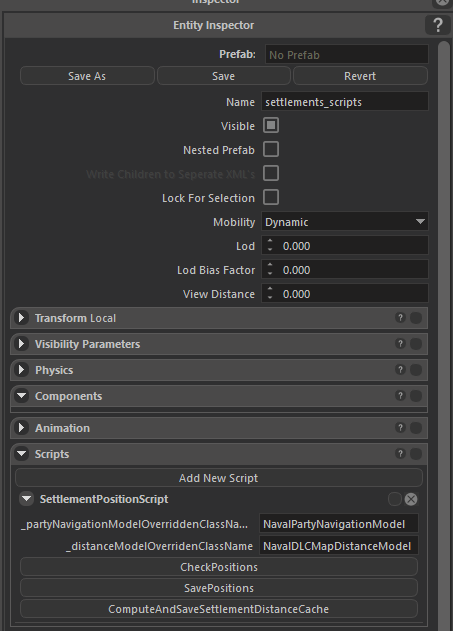Toggle round indicator on Transform Local header
453x631 pixels.
[x=416, y=318]
